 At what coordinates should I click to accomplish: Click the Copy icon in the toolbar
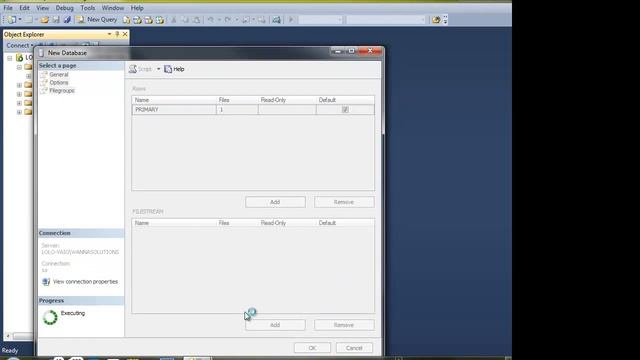185,20
